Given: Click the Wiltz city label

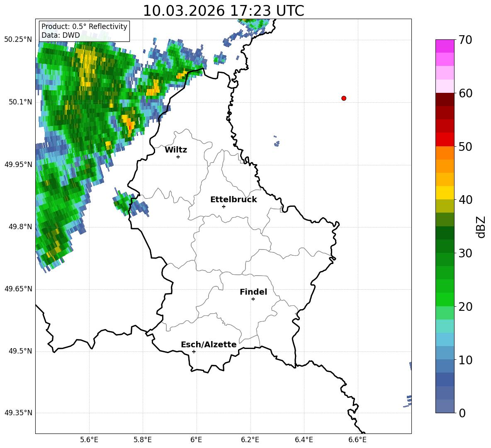Looking at the screenshot, I should (176, 150).
